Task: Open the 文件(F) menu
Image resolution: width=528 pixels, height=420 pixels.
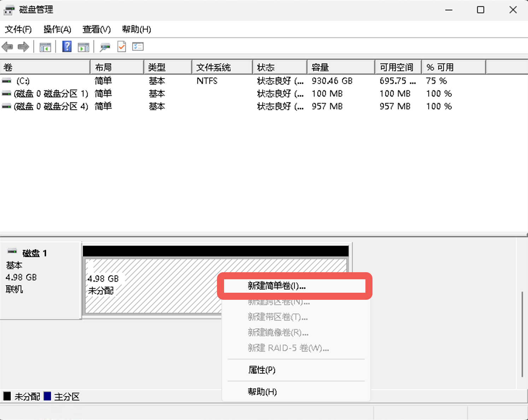Action: 18,29
